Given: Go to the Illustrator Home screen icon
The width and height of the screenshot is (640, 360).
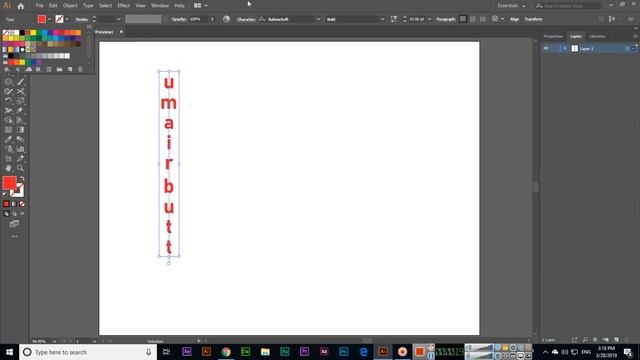Looking at the screenshot, I should coord(20,6).
